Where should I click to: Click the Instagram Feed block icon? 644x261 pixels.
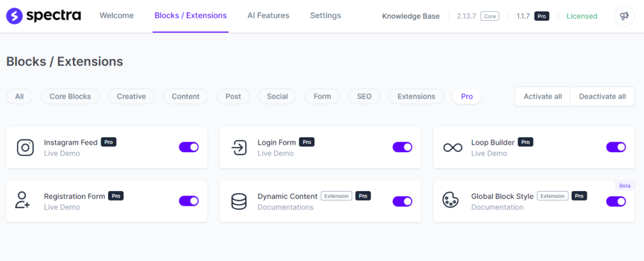click(25, 147)
